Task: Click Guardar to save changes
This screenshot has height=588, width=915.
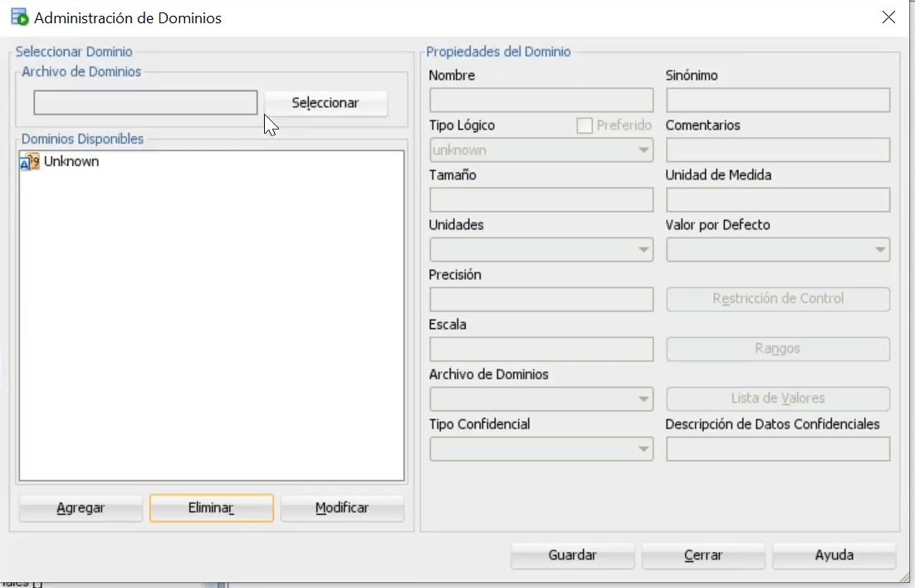Action: tap(572, 556)
